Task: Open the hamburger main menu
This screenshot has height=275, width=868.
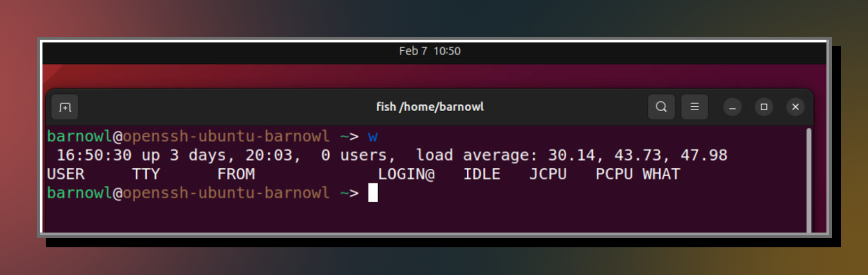Action: 694,107
